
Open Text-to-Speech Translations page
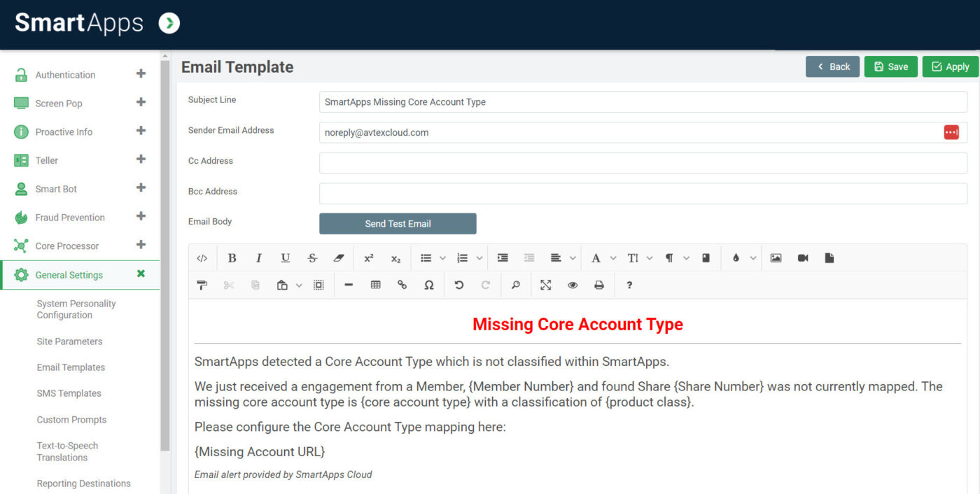(x=67, y=451)
